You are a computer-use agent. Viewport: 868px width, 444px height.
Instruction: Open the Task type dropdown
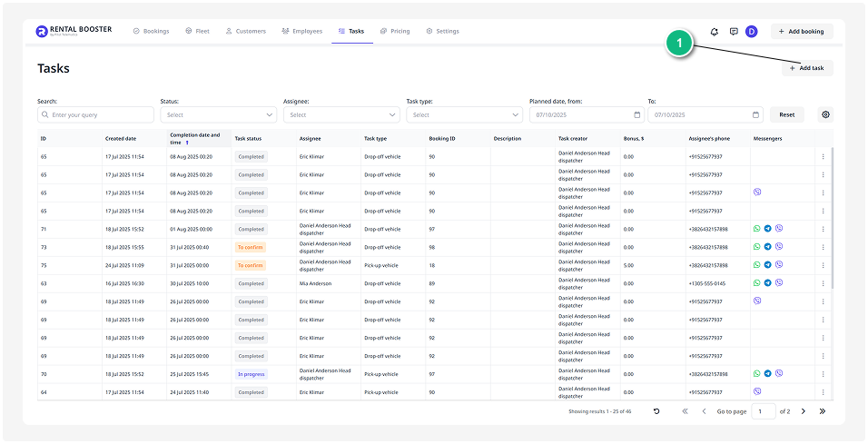coord(464,115)
